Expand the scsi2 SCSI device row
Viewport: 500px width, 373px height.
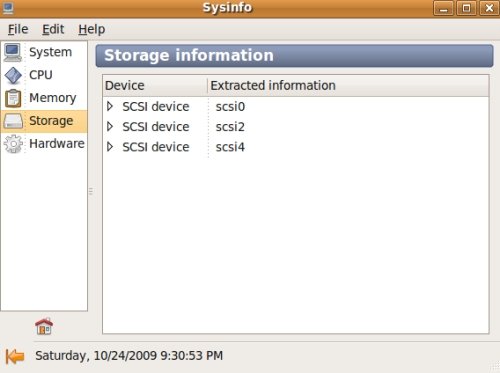coord(110,127)
